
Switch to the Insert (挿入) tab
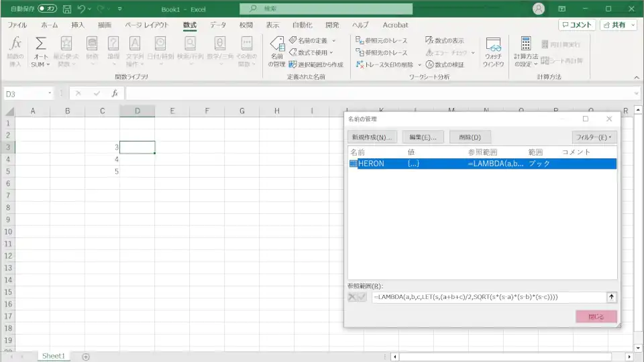tap(78, 25)
